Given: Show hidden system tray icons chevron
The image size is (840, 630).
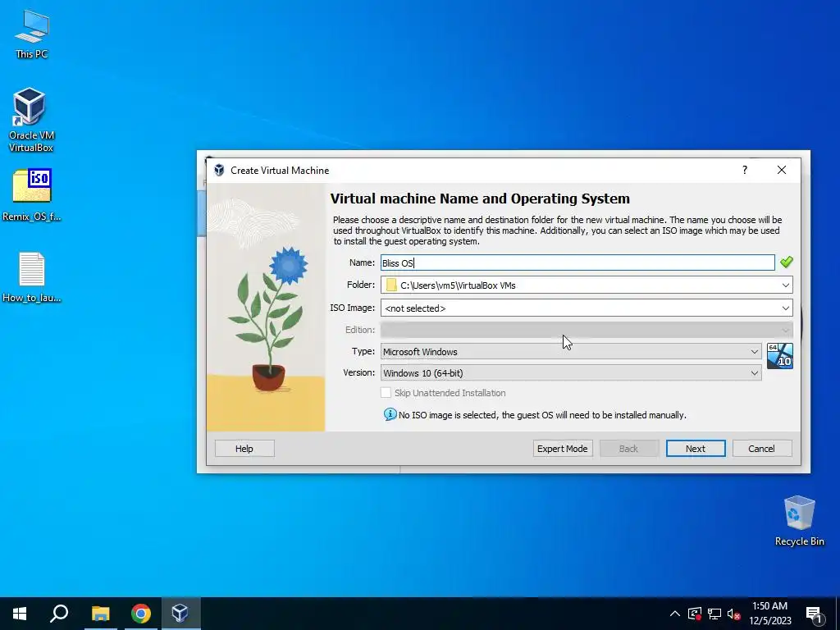Looking at the screenshot, I should 675,614.
